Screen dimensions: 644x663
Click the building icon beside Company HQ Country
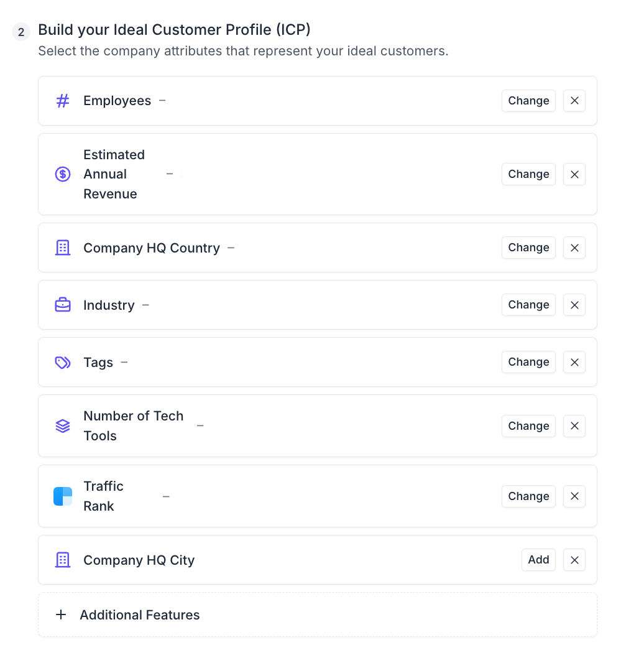click(63, 248)
